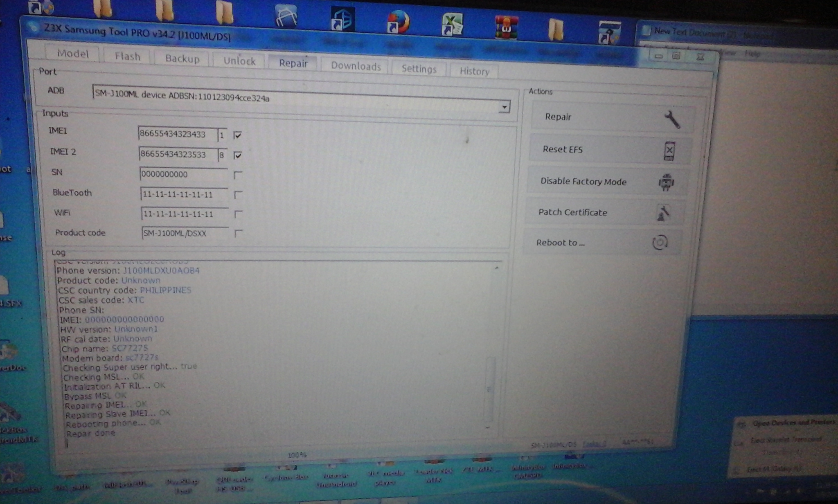This screenshot has height=504, width=838.
Task: Click Disable Factory Mode button
Action: pos(607,182)
